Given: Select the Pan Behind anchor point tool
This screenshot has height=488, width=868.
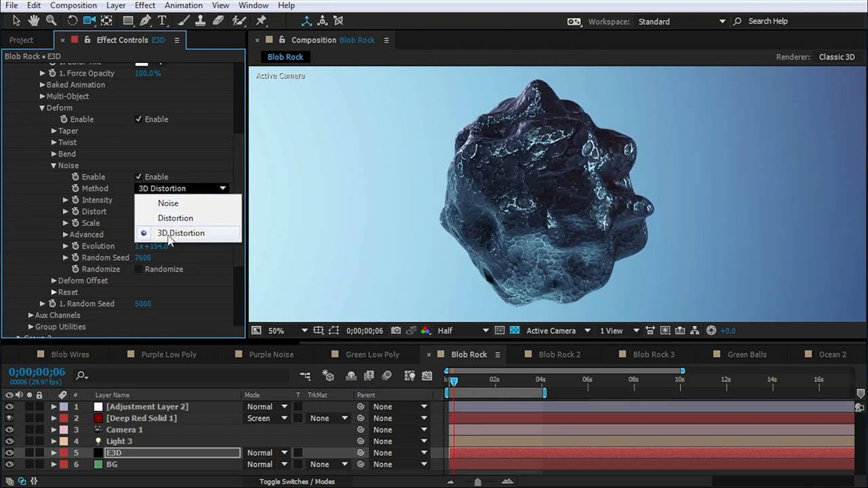Looking at the screenshot, I should coord(106,21).
